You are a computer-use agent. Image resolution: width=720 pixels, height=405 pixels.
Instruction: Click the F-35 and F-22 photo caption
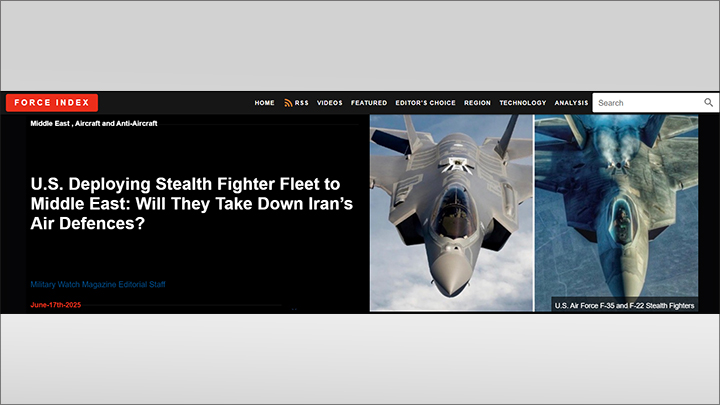point(624,305)
